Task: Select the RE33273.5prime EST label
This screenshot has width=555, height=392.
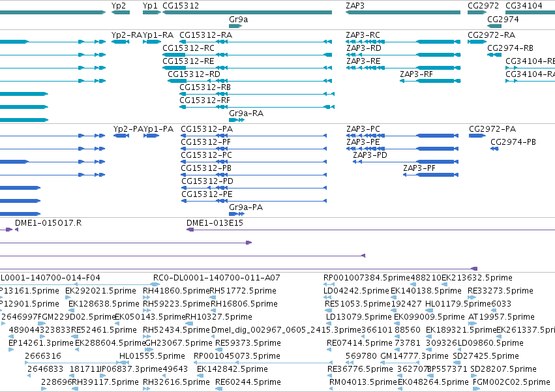Action: coord(500,291)
